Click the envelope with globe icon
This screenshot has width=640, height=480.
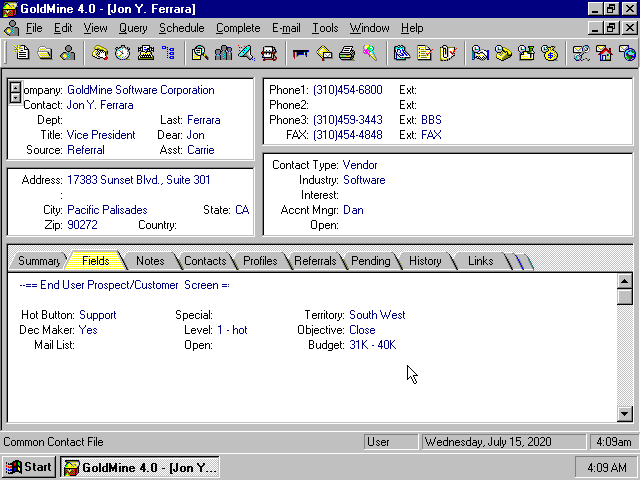coord(627,53)
